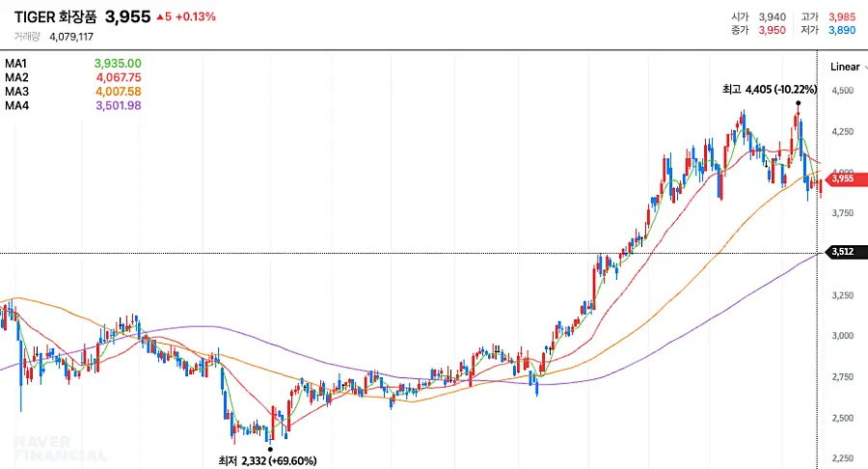Click the 4,500 price axis label

tap(843, 91)
